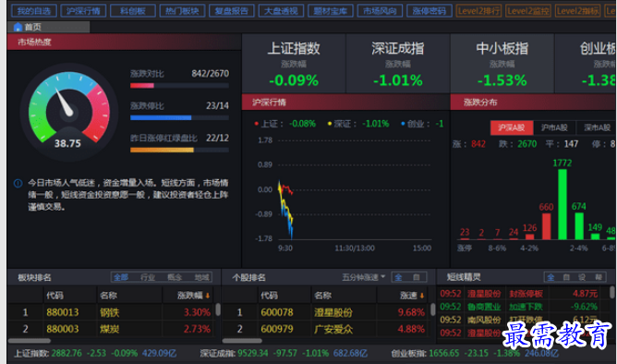This screenshot has height=364, width=617.
Task: Click the stock name 广安爱众
Action: (333, 329)
